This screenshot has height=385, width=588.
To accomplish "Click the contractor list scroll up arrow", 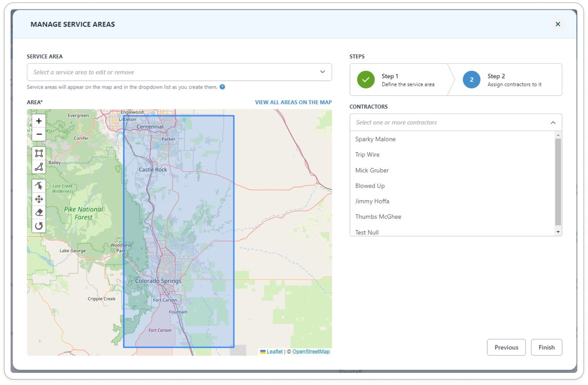I will coord(558,135).
